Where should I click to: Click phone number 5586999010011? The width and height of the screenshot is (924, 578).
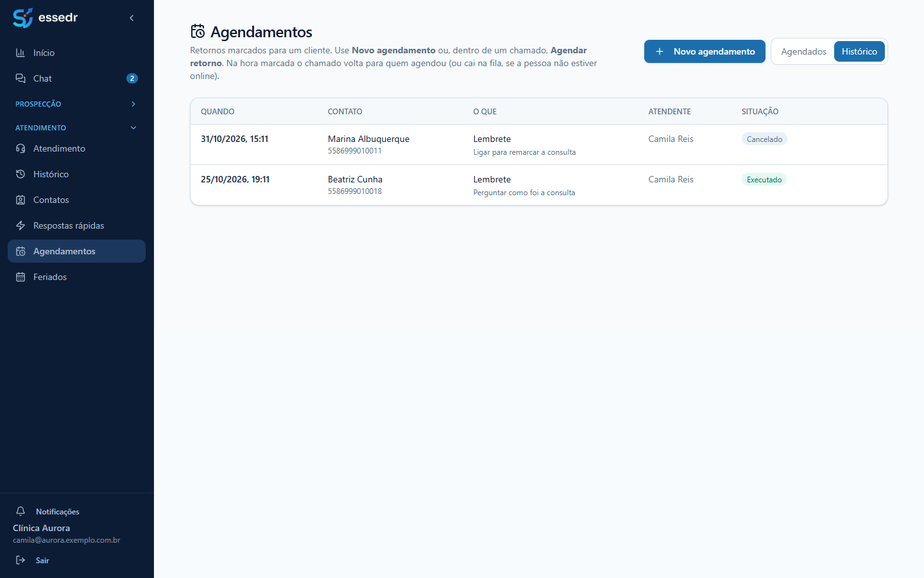tap(355, 151)
